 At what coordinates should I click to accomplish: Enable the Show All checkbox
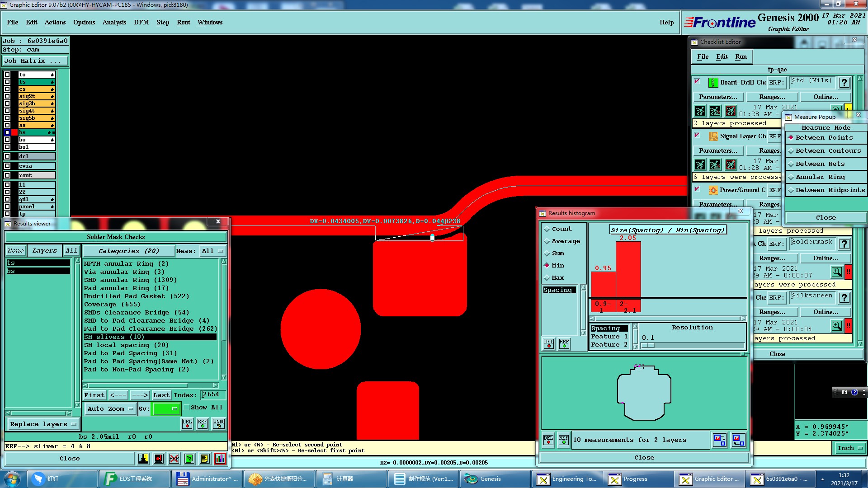pos(186,408)
